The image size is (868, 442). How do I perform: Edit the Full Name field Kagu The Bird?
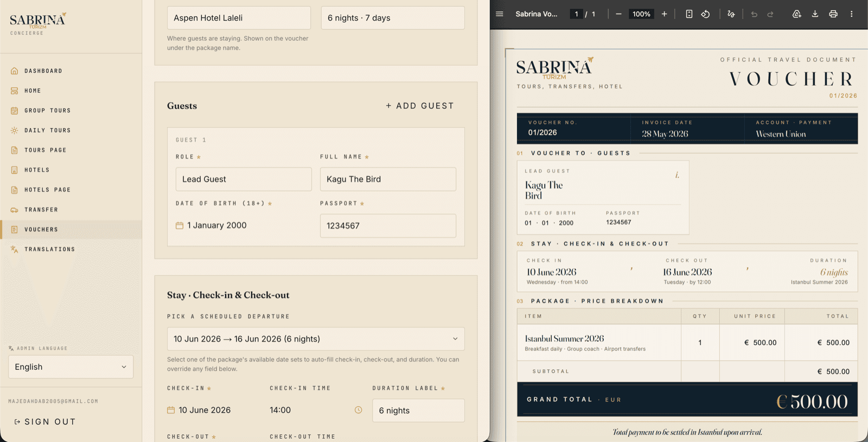(388, 179)
